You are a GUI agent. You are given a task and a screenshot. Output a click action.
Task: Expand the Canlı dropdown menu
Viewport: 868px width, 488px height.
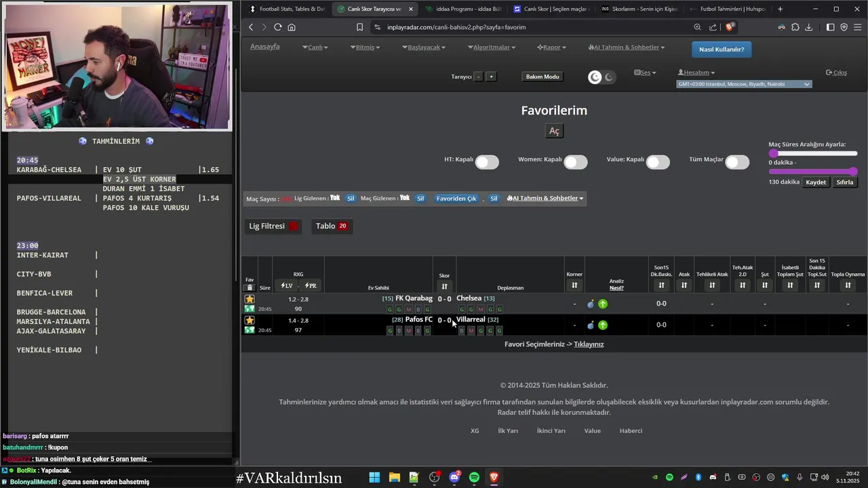click(316, 47)
